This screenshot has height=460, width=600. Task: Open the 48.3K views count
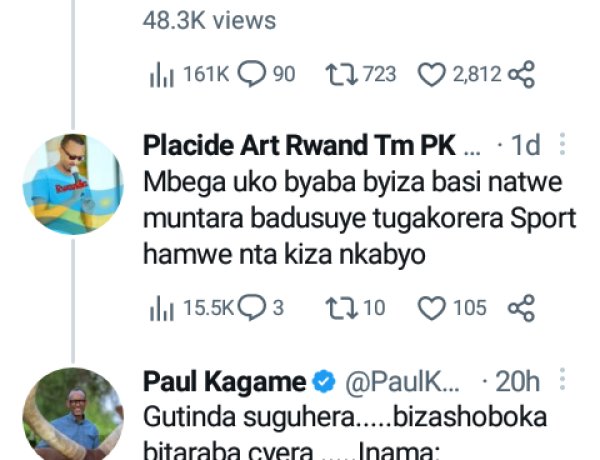point(209,20)
